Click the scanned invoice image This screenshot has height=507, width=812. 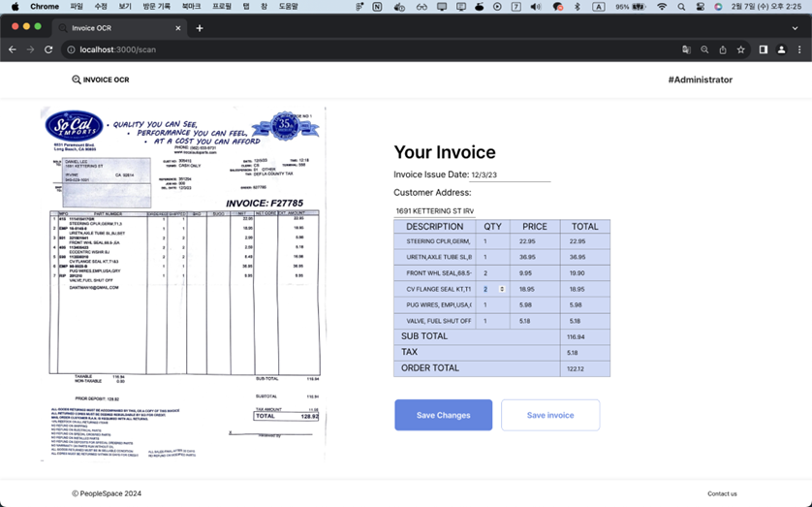pyautogui.click(x=183, y=284)
